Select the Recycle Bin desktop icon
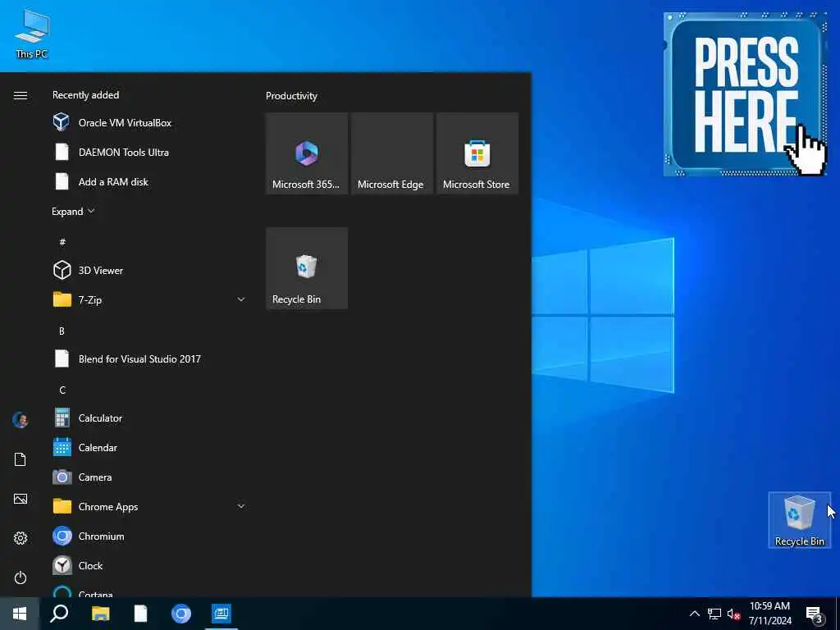 pos(799,519)
